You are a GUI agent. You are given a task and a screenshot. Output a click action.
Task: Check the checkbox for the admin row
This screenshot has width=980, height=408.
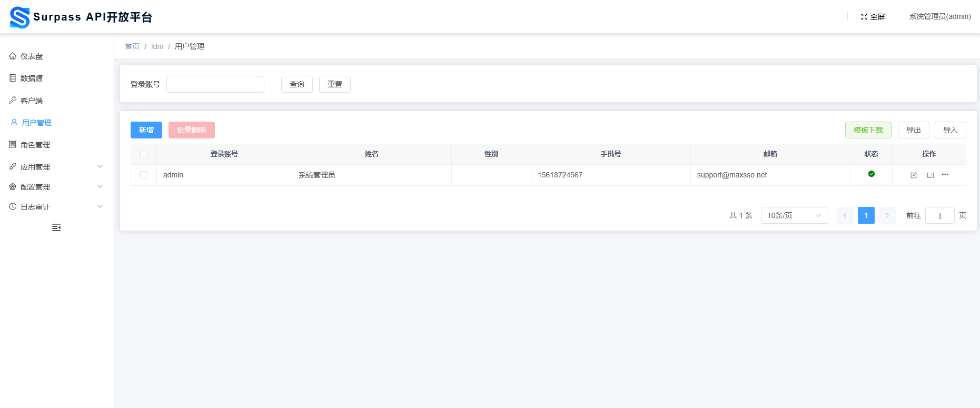(x=144, y=175)
